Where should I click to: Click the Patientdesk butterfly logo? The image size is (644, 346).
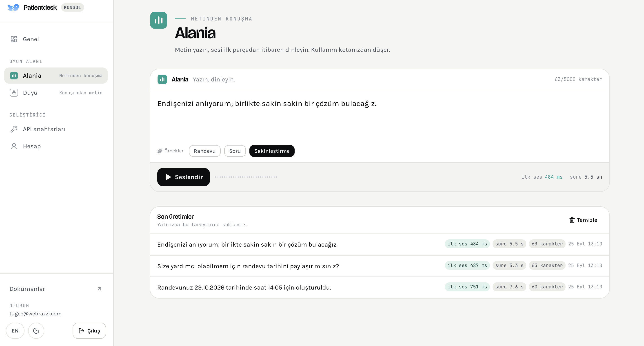pyautogui.click(x=13, y=7)
